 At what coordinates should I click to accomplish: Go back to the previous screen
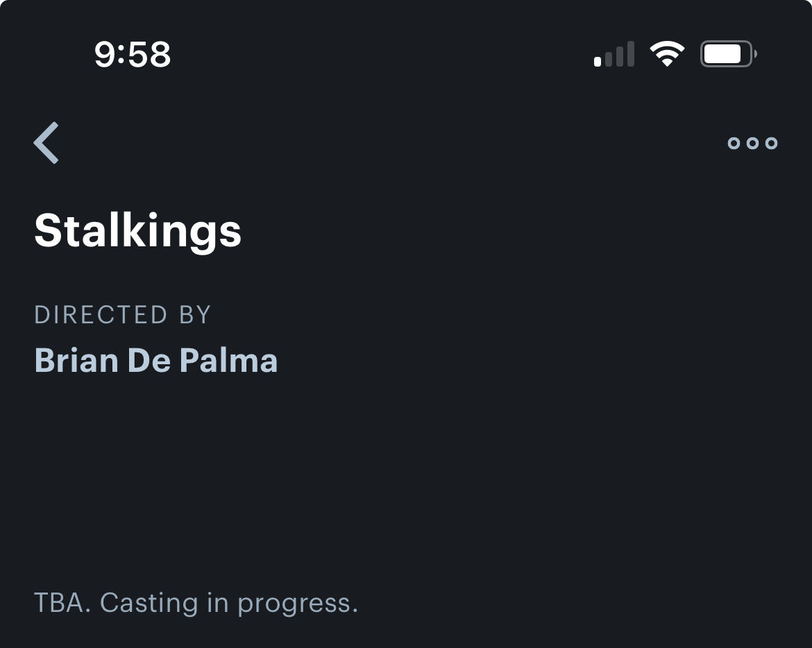tap(46, 143)
